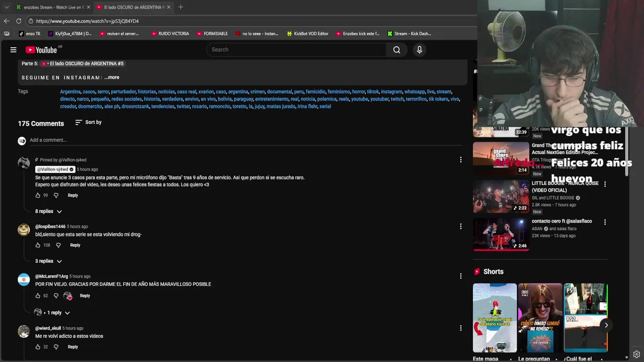
Task: Open new browser tab with plus
Action: pyautogui.click(x=181, y=7)
